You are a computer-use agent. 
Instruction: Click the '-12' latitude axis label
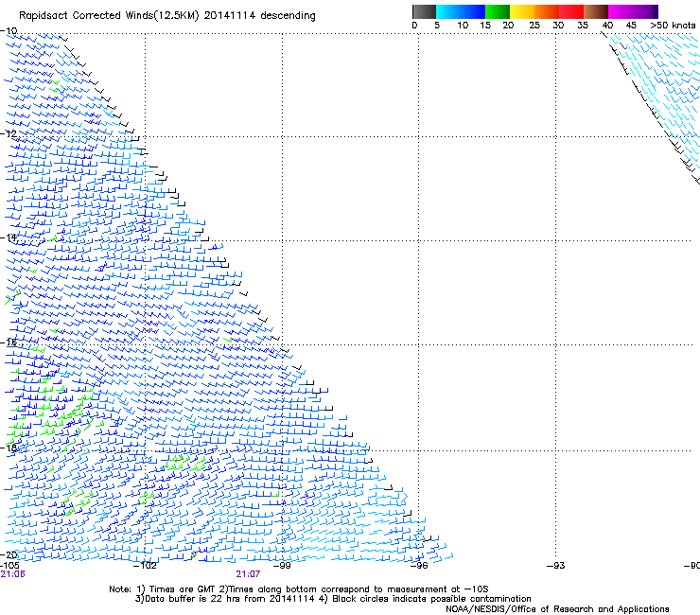(x=9, y=134)
